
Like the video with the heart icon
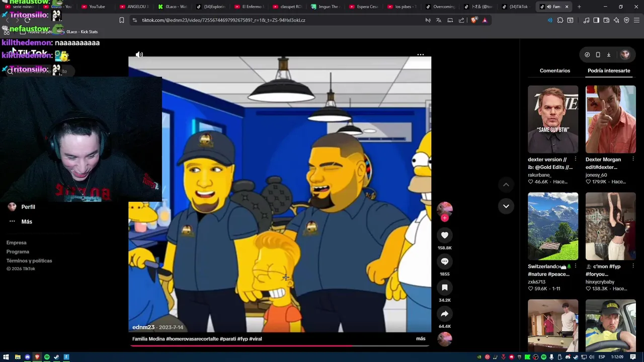(445, 235)
